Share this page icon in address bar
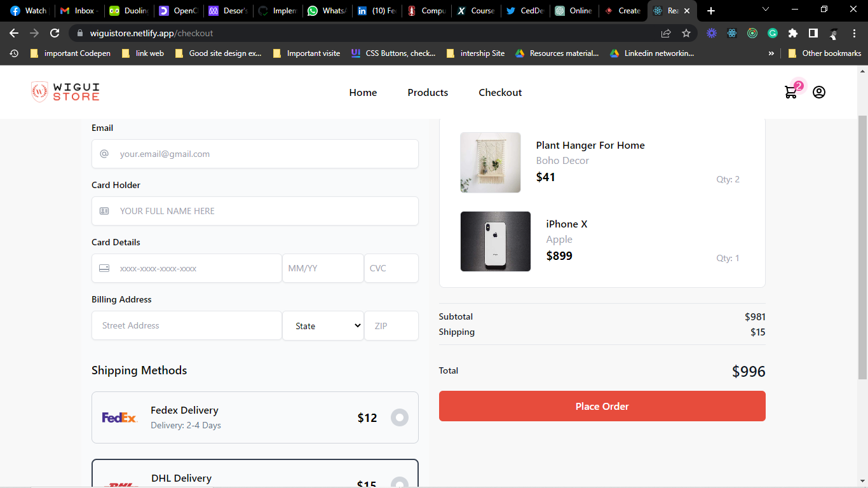 coord(666,33)
